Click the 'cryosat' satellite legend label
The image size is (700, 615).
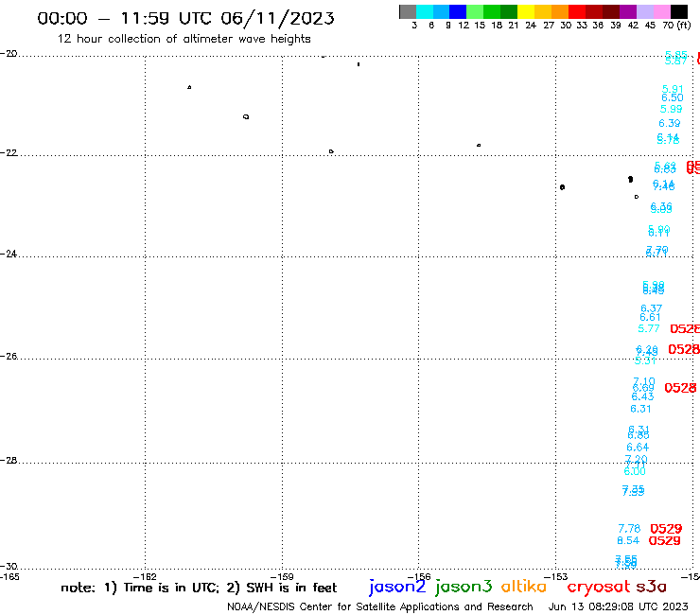(598, 587)
